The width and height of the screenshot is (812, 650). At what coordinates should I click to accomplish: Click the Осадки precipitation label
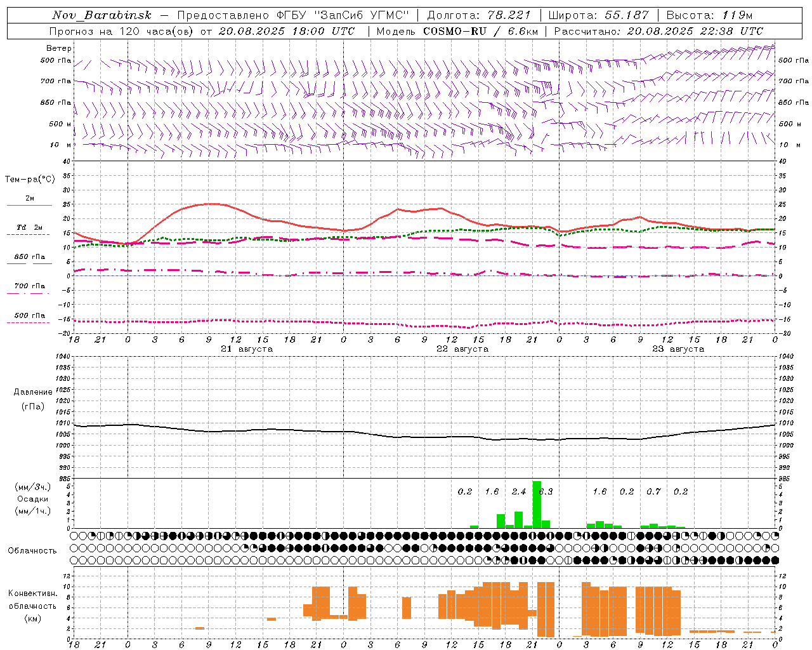[x=33, y=499]
